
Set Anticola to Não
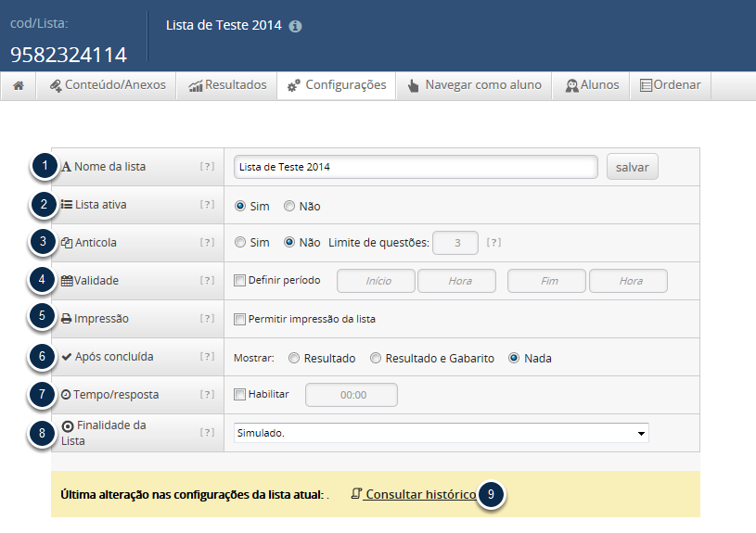point(289,243)
